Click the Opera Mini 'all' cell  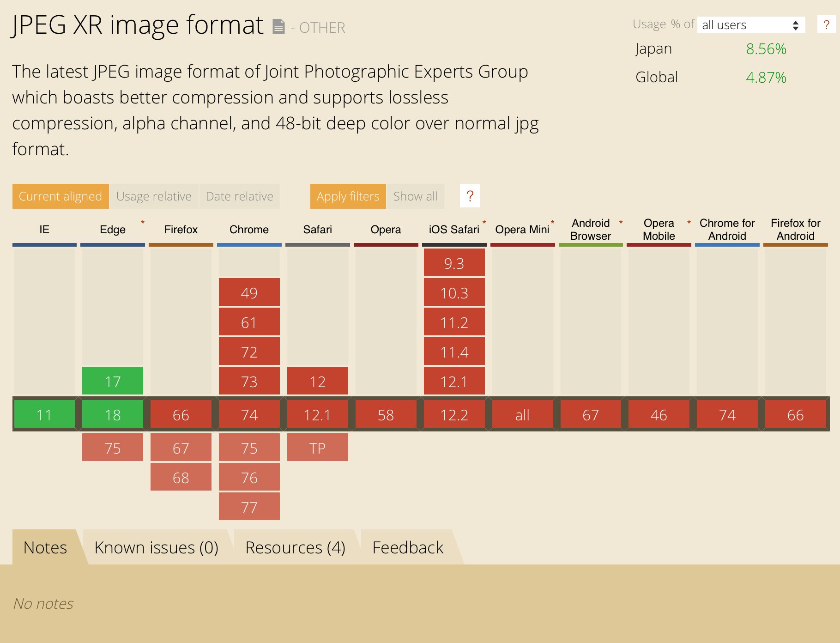tap(522, 414)
